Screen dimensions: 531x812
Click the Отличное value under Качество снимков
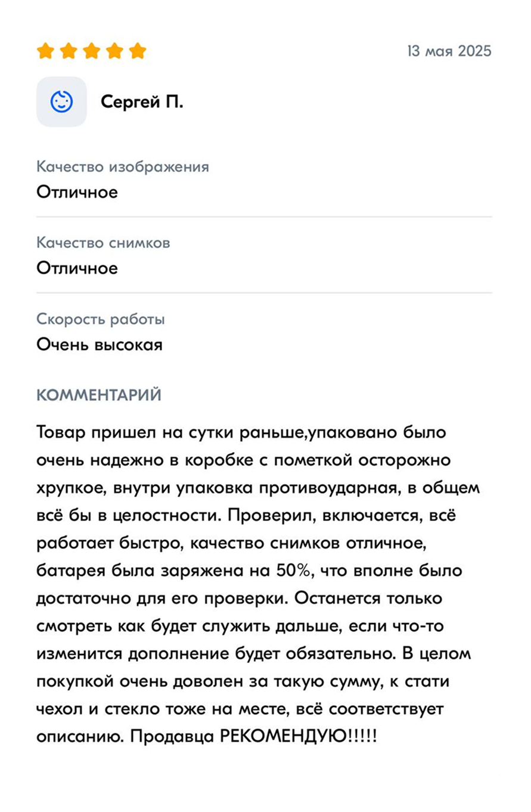coord(77,268)
